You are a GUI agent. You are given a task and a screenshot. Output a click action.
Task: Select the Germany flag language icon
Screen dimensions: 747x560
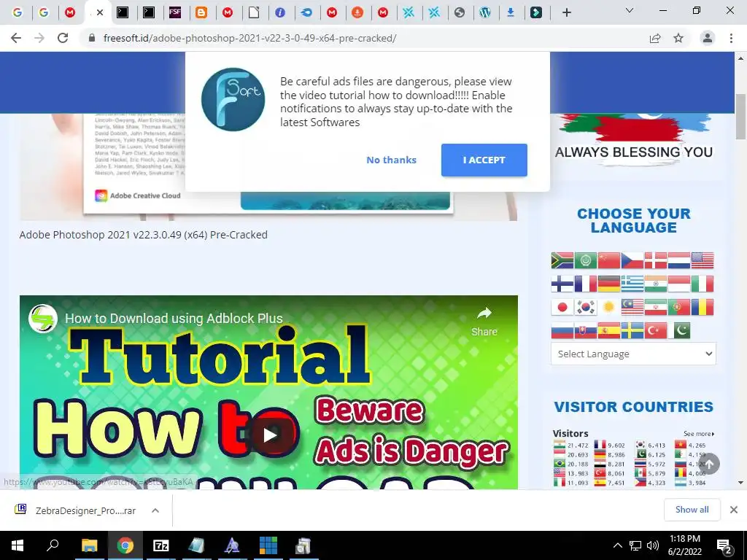pyautogui.click(x=609, y=284)
